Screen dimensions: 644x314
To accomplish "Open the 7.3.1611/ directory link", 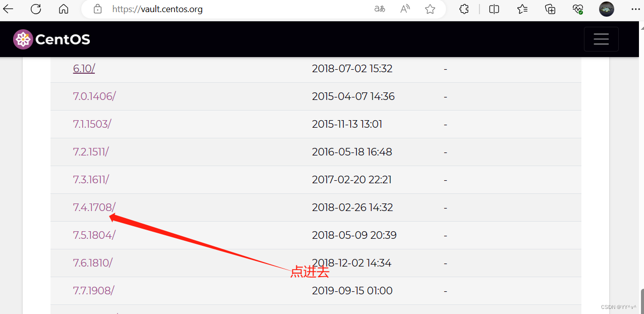I will (91, 180).
